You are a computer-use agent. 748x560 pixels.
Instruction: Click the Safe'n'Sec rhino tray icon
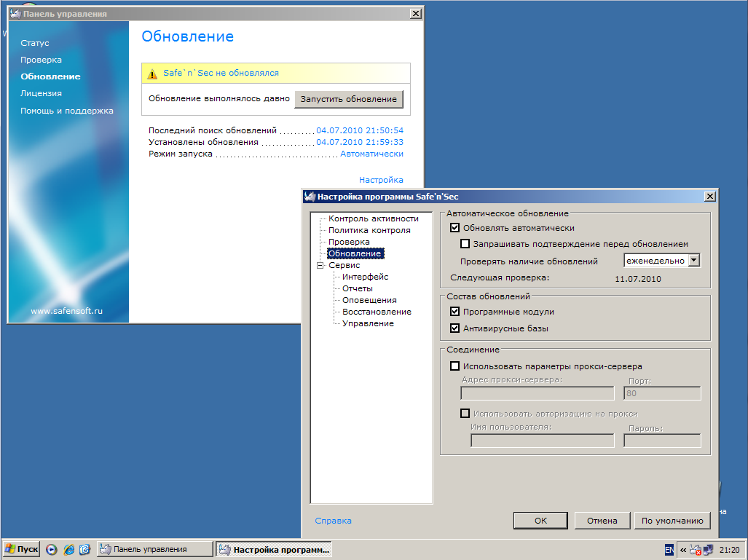click(696, 550)
